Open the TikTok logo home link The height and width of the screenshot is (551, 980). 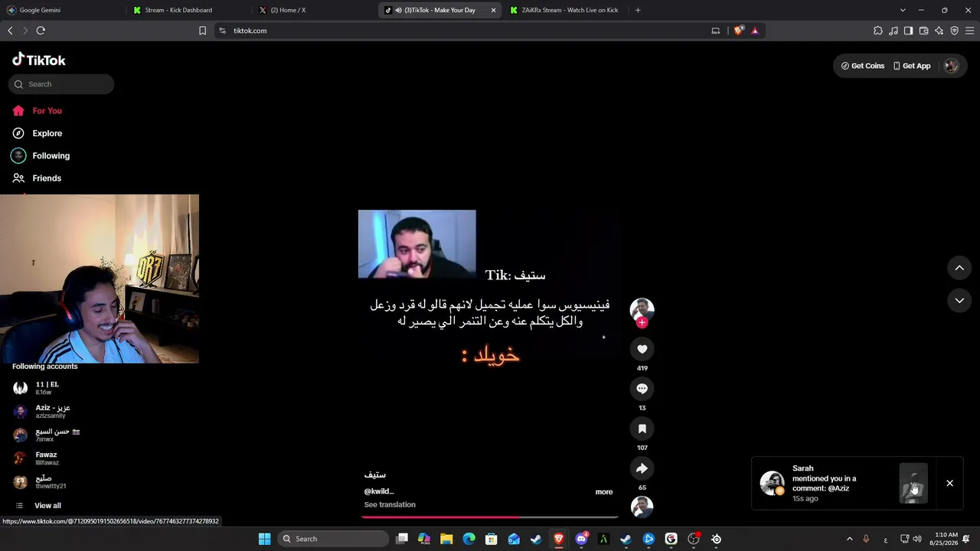point(39,60)
